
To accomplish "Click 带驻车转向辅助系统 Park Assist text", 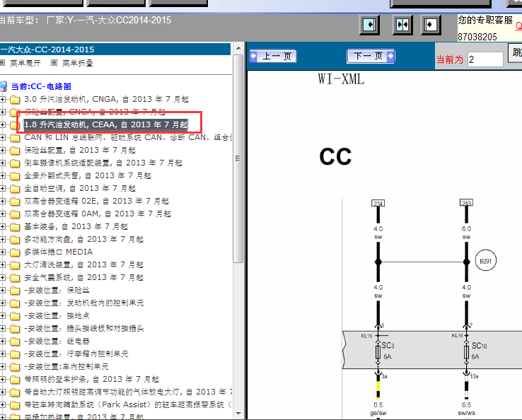I will (128, 404).
